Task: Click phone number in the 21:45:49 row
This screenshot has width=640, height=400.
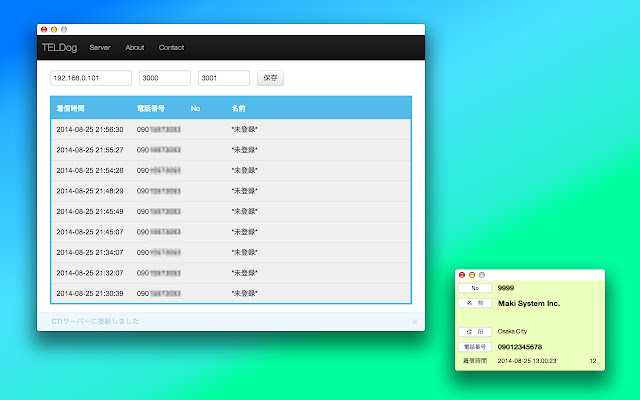Action: pos(158,211)
